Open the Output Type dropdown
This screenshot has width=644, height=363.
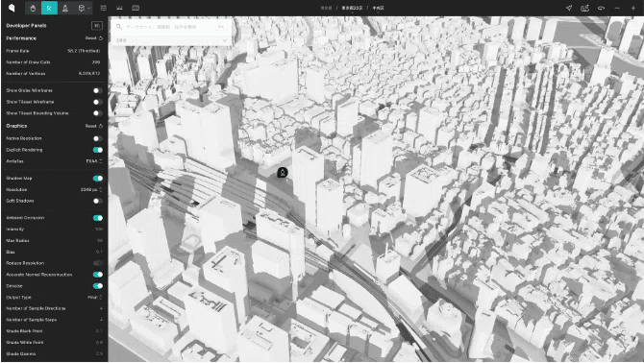(x=95, y=298)
